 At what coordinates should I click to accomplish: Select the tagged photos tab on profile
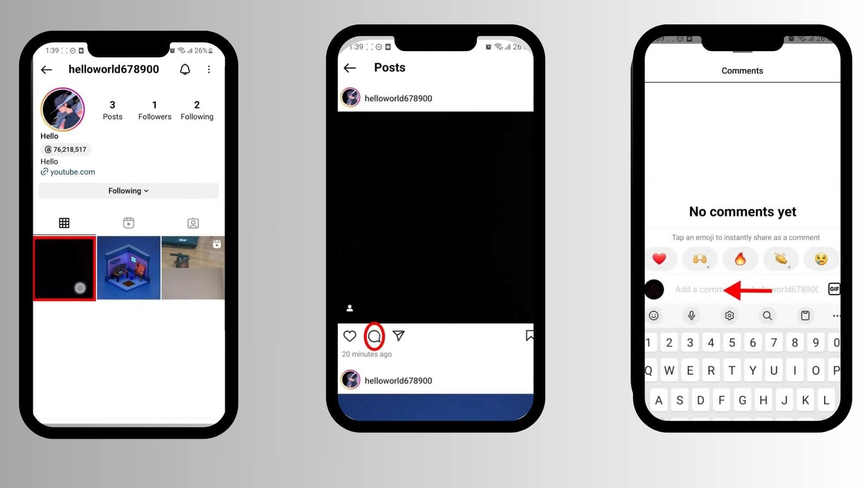193,222
